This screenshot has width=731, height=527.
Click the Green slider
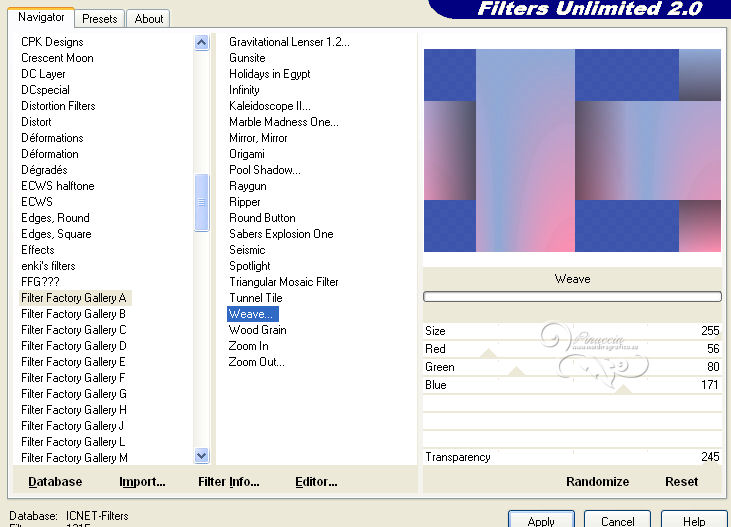click(572, 367)
